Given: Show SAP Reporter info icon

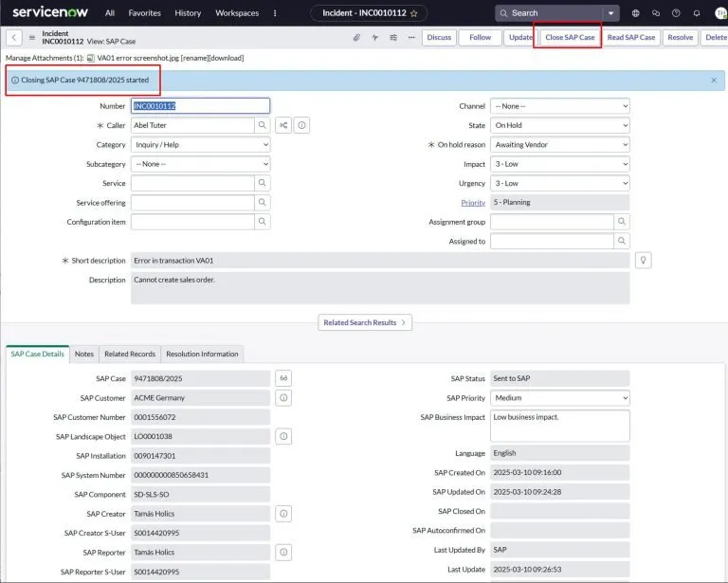Looking at the screenshot, I should [x=283, y=553].
